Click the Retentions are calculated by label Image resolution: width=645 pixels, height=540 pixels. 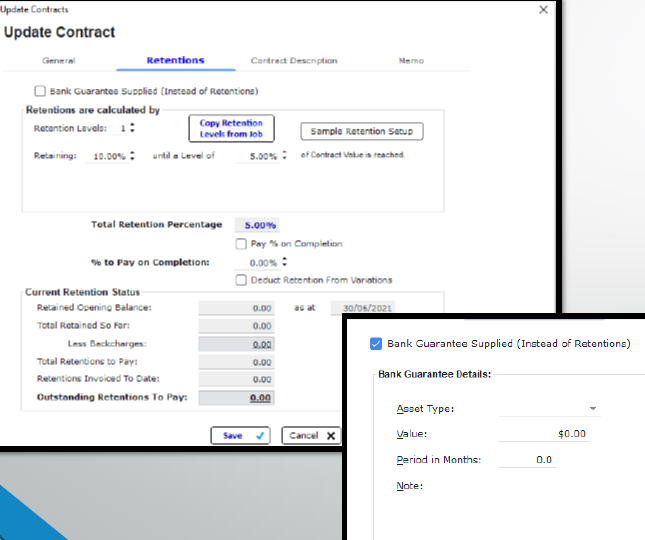point(93,110)
